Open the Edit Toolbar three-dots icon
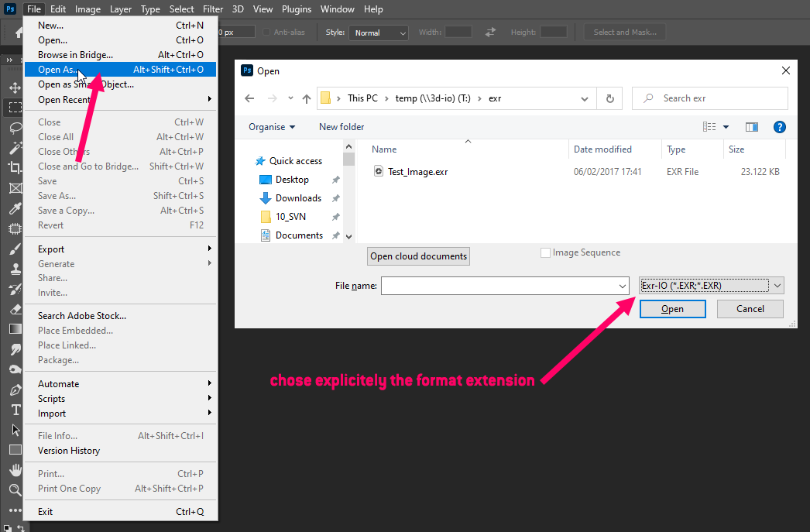 tap(15, 510)
